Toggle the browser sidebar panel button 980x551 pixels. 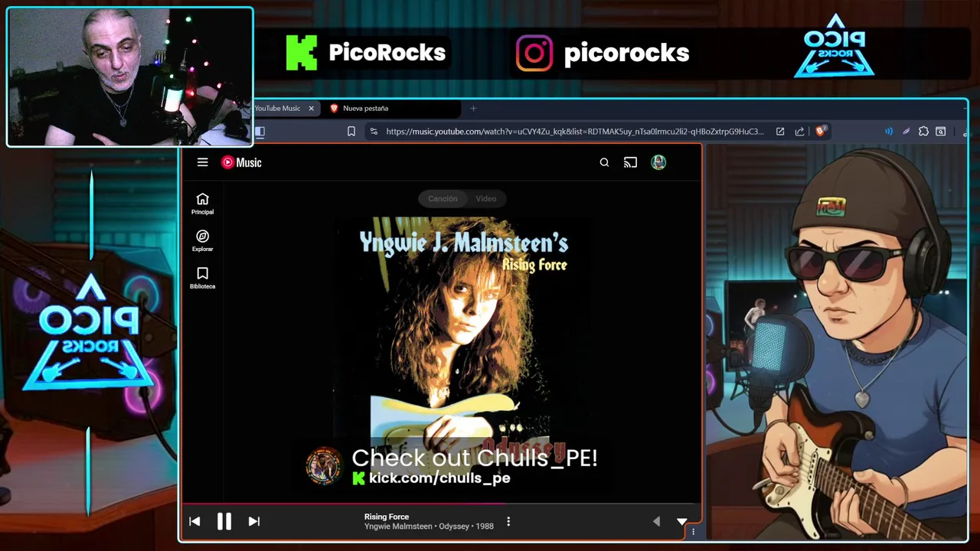(260, 132)
